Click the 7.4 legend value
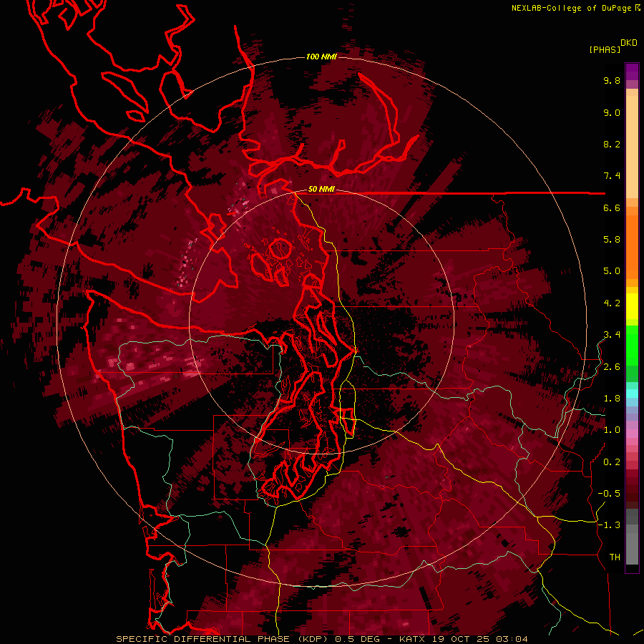The image size is (644, 644). coord(612,176)
